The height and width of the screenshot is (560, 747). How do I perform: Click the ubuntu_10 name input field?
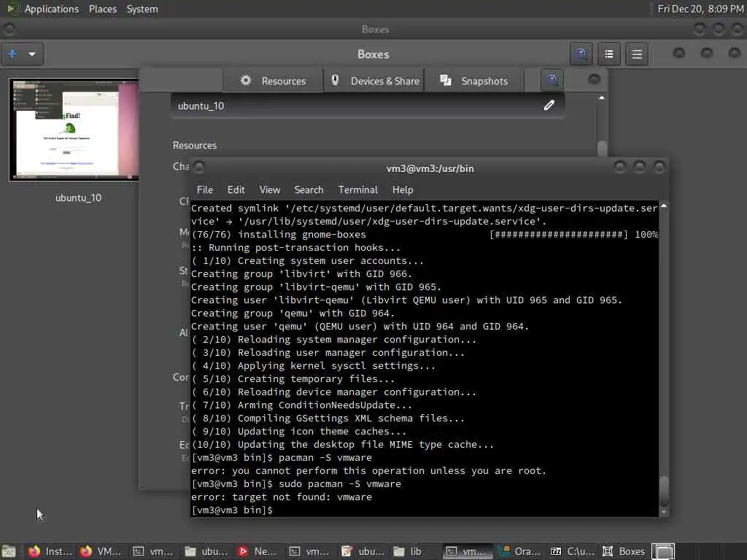coord(368,106)
